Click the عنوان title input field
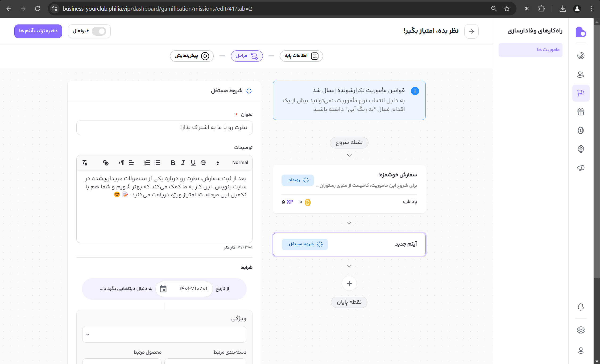 pos(164,128)
